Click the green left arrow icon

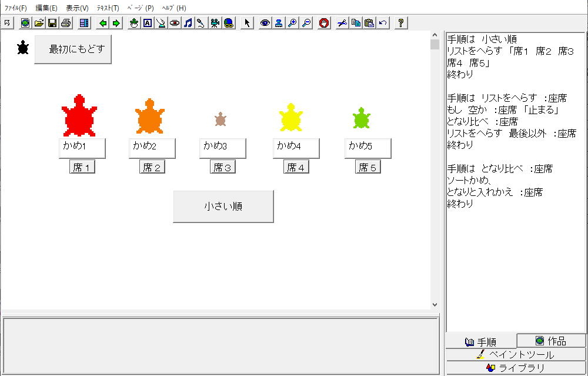pos(103,23)
